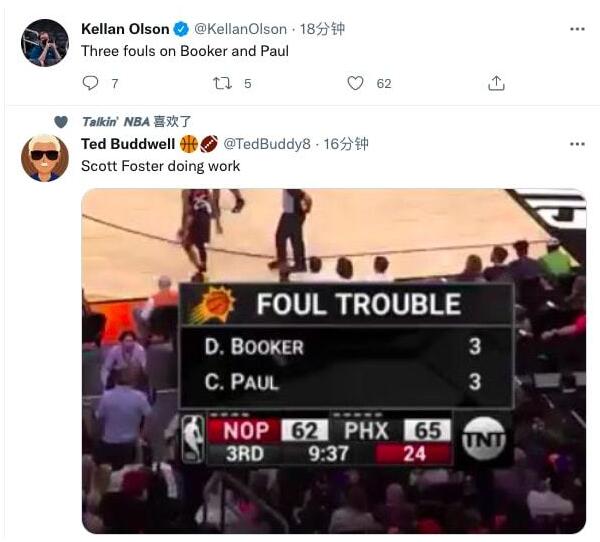Click the Kellan Olson display name
Image resolution: width=600 pixels, height=542 pixels.
pyautogui.click(x=125, y=29)
